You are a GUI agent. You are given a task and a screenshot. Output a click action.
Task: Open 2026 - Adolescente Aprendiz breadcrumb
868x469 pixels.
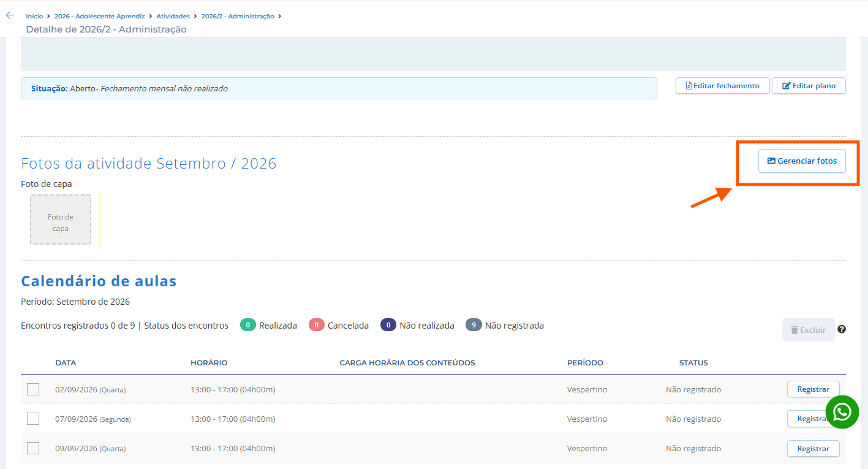100,17
